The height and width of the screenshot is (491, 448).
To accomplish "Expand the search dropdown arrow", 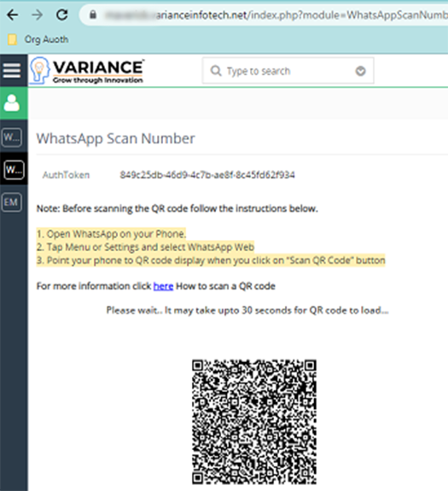I will (360, 71).
